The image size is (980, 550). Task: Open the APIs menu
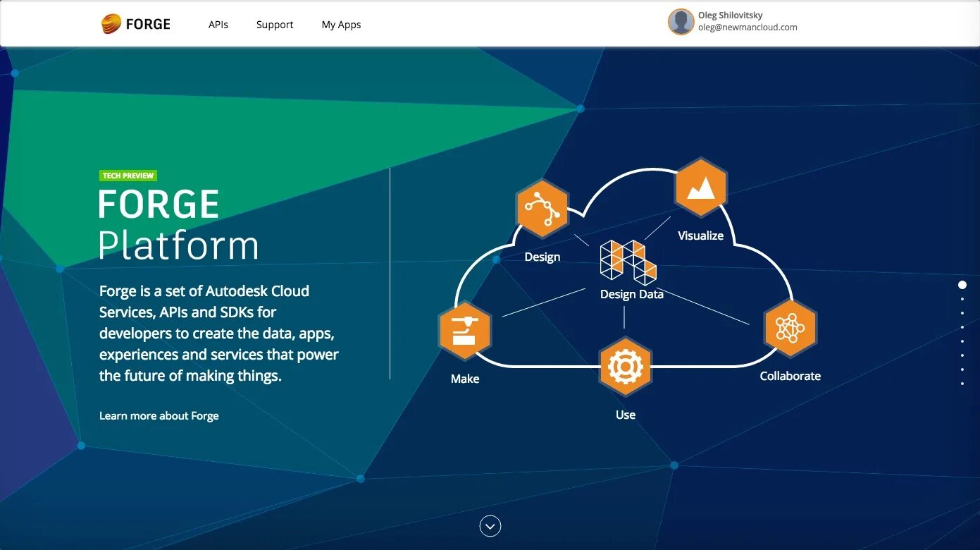pos(218,25)
